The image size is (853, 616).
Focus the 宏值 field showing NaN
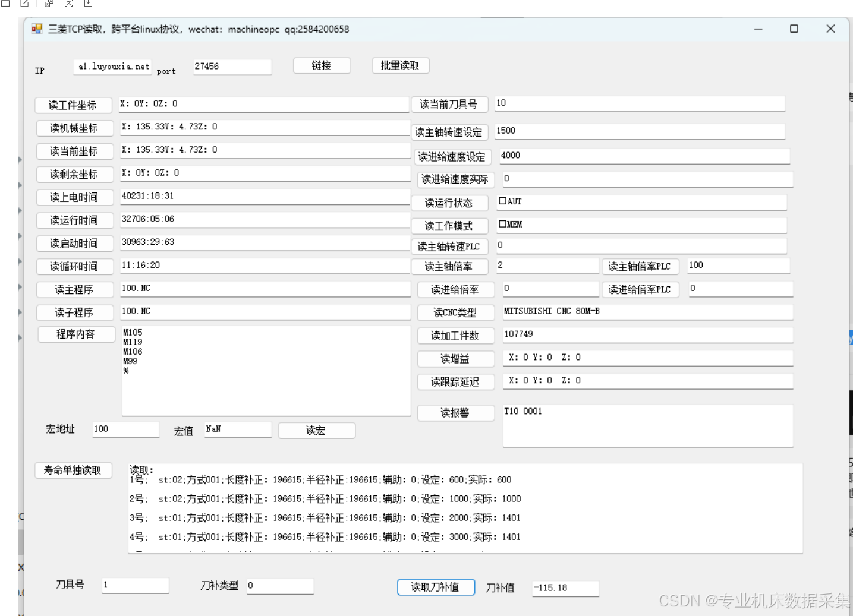pyautogui.click(x=238, y=429)
